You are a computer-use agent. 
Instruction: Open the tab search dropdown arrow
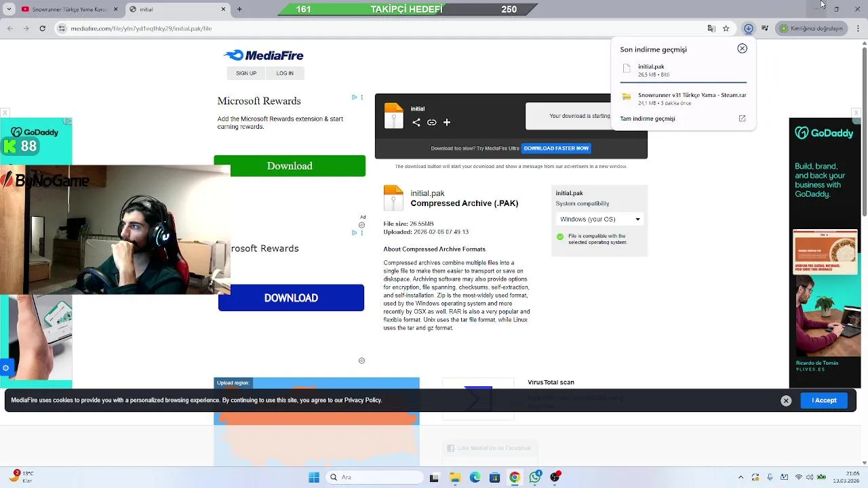7,9
